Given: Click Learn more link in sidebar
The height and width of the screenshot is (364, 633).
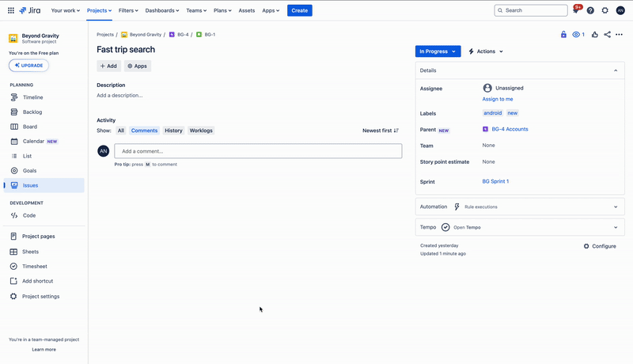Looking at the screenshot, I should [x=44, y=350].
